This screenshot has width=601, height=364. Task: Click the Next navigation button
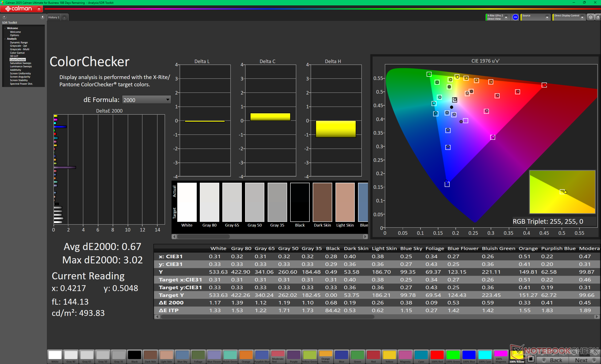(x=585, y=360)
